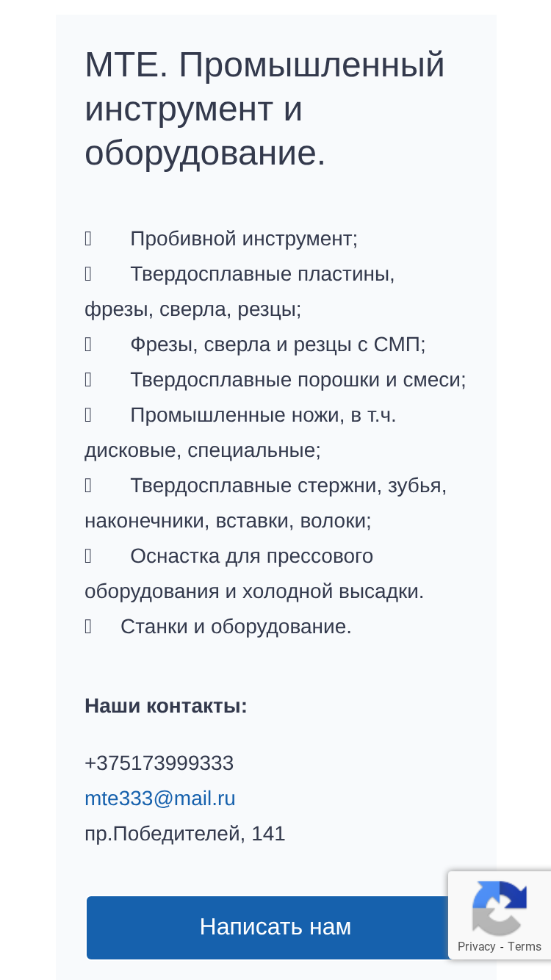Click the reCAPTCHA logo badge
The height and width of the screenshot is (980, 551).
(499, 908)
